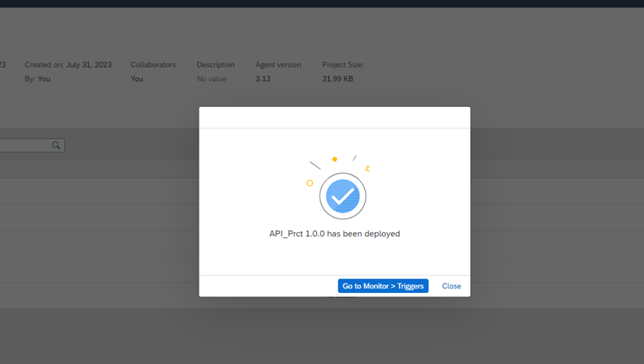644x364 pixels.
Task: Click the agent version value 3.13
Action: click(263, 79)
